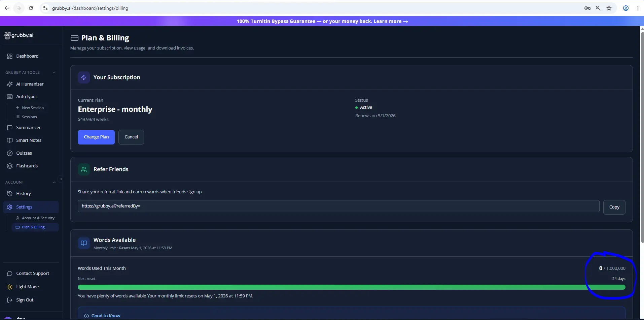Click the Turnitin Bypass Guarantee Learn more banner
This screenshot has width=644, height=320.
point(322,21)
